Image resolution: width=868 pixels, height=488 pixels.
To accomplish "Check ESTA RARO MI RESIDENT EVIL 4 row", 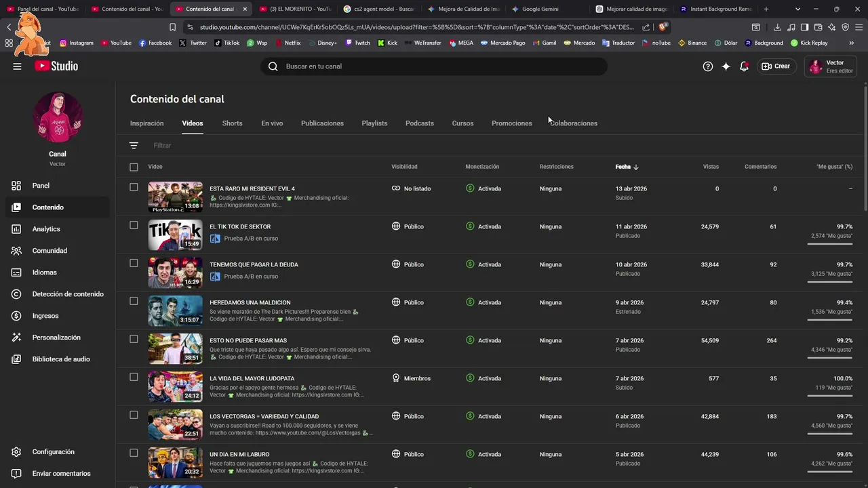I will [134, 187].
